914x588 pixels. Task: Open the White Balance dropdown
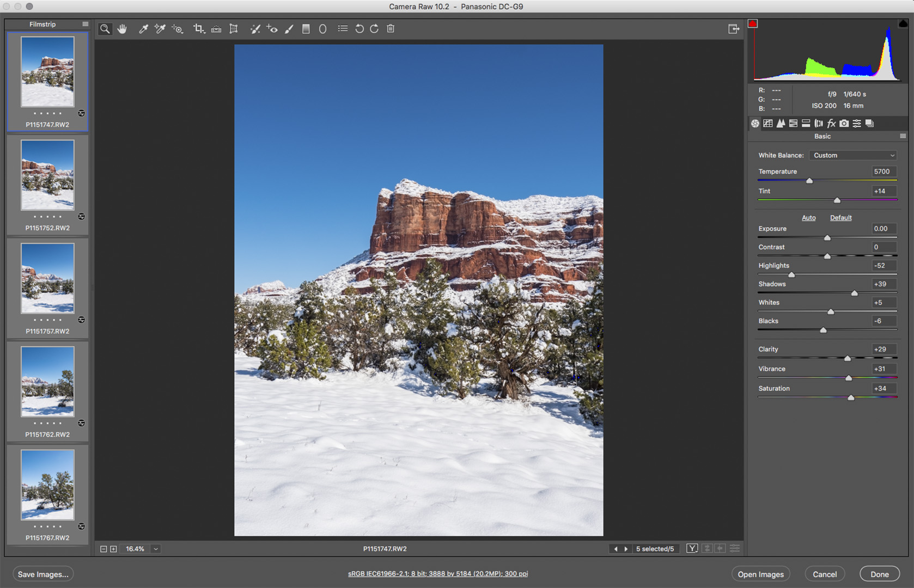coord(853,155)
